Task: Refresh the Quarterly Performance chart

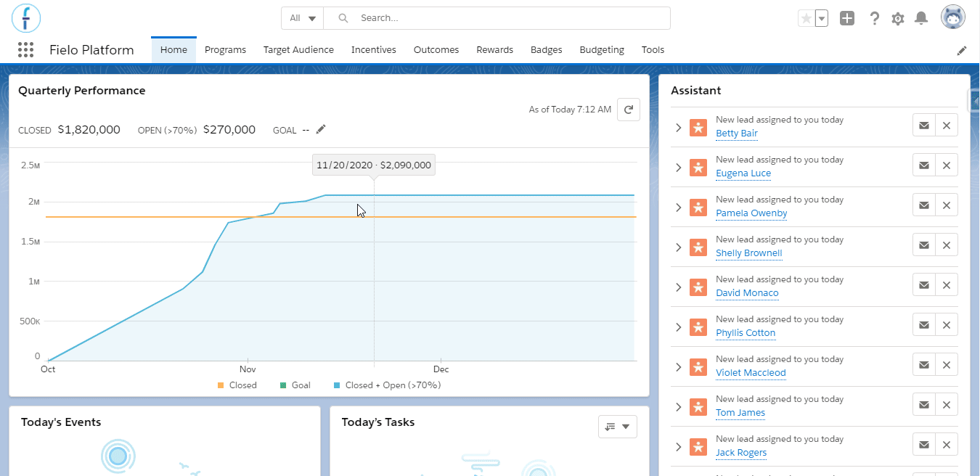Action: coord(629,110)
